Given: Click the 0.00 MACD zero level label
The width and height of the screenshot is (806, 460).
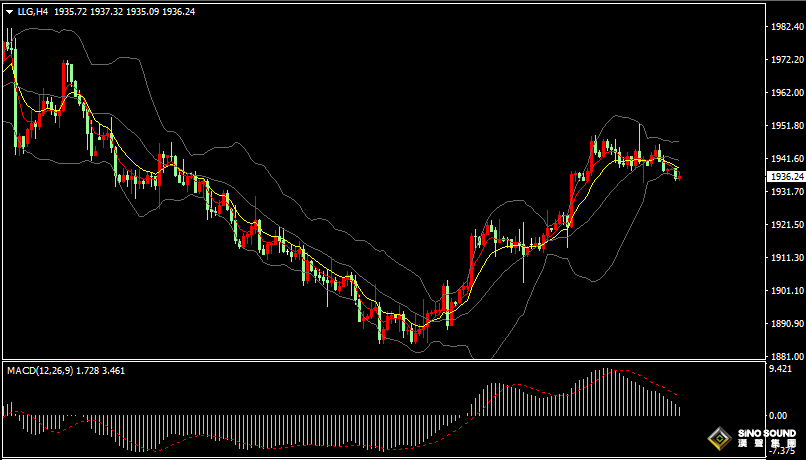Looking at the screenshot, I should [x=775, y=415].
